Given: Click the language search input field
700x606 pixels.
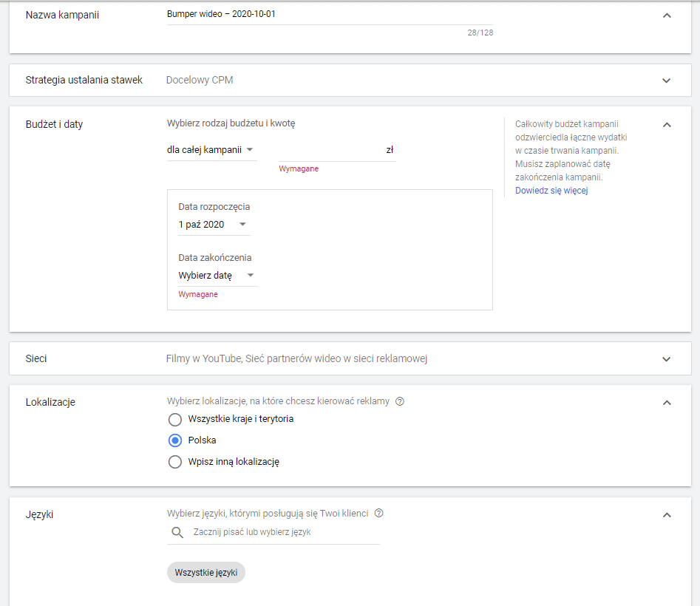Looking at the screenshot, I should point(285,532).
